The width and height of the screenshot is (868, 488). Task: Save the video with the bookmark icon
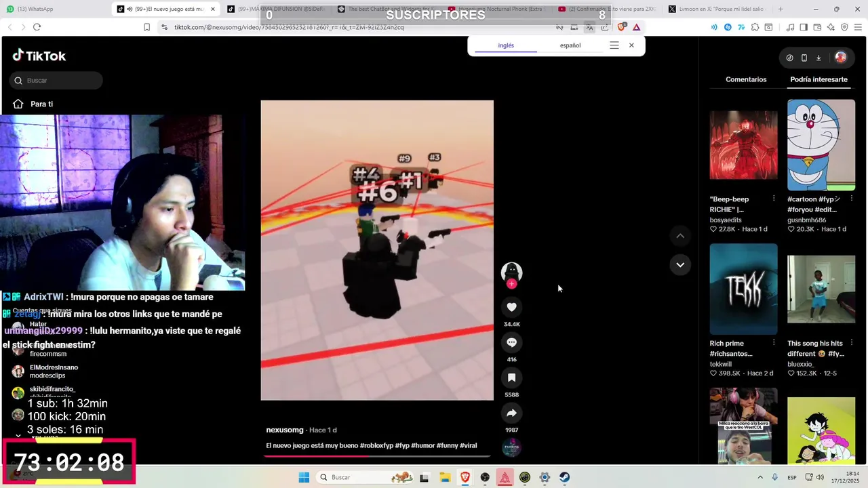click(511, 378)
